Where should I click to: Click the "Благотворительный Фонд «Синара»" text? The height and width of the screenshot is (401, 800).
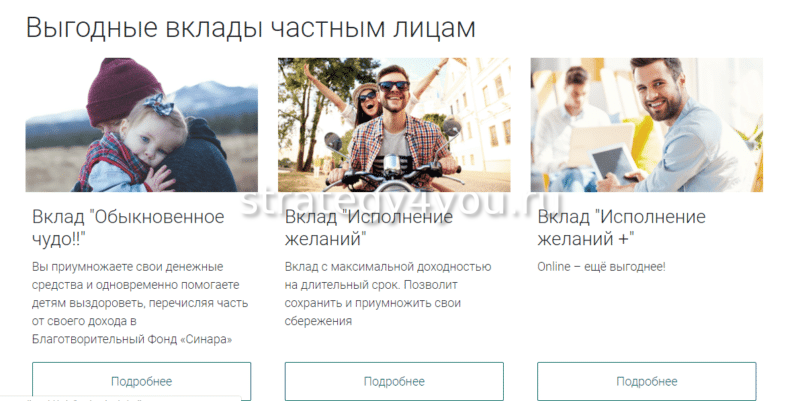132,339
